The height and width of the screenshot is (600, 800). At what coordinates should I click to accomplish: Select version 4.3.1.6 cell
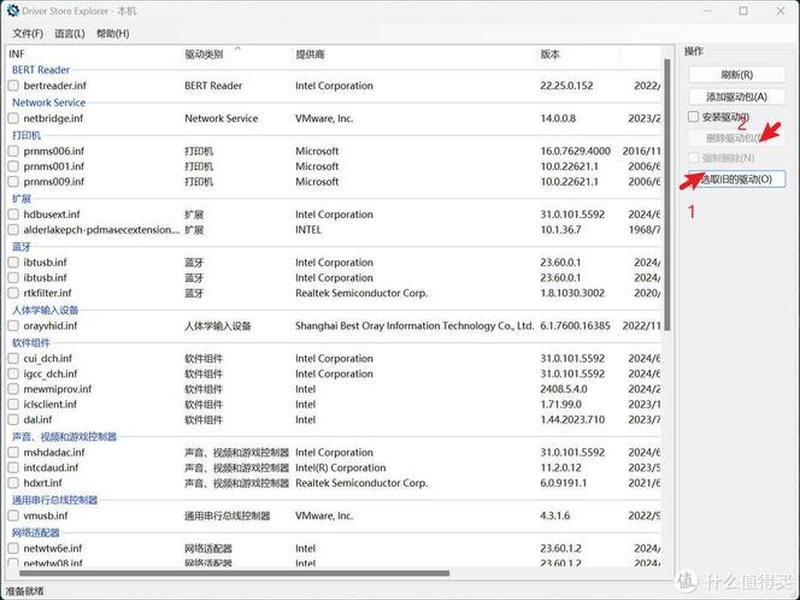(555, 515)
